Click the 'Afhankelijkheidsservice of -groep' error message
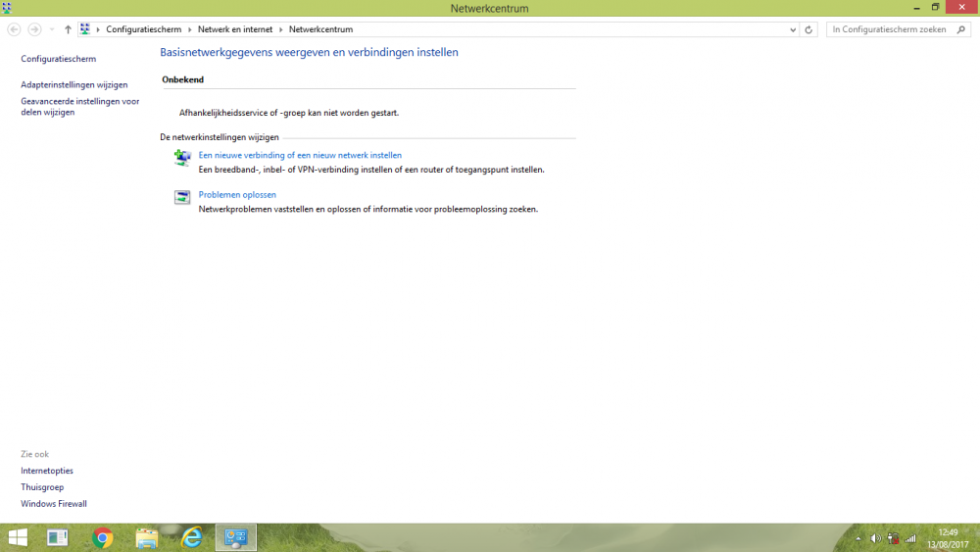Screen dimensions: 980x552 click(x=289, y=113)
